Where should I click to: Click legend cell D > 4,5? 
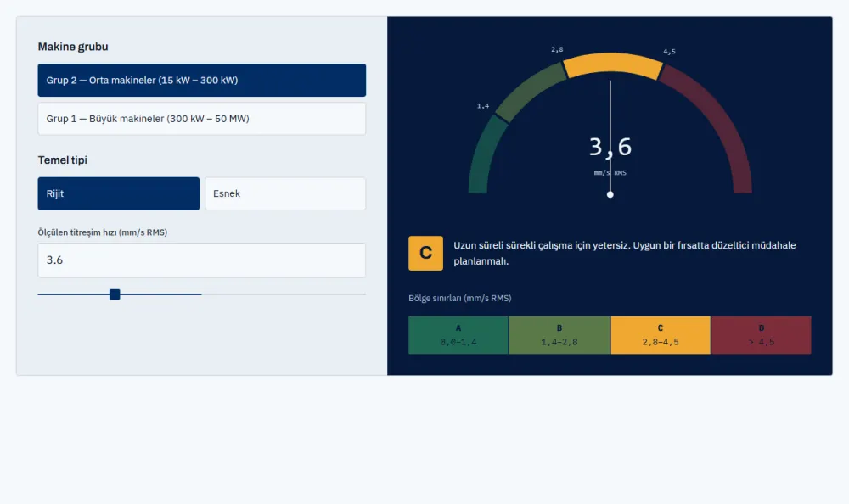pos(762,335)
